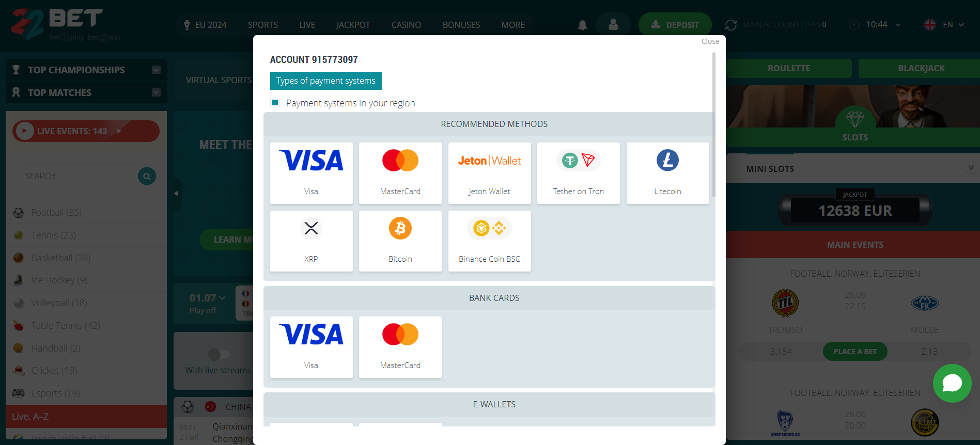Open the green live chat bubble
Screen dimensions: 980x445
(x=952, y=383)
